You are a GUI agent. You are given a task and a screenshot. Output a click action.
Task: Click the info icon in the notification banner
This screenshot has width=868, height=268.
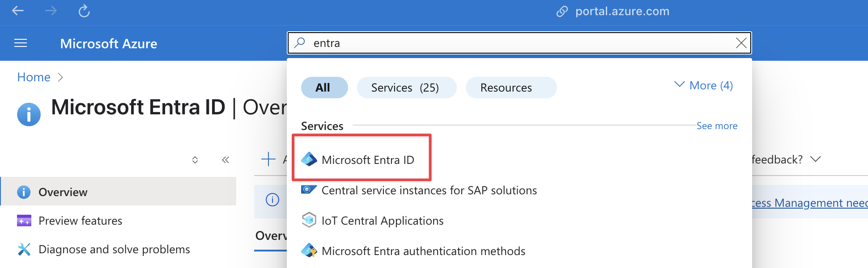click(272, 200)
